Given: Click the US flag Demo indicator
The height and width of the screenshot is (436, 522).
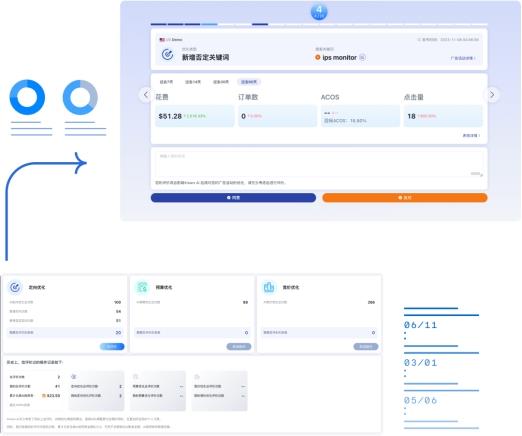Looking at the screenshot, I should click(171, 40).
